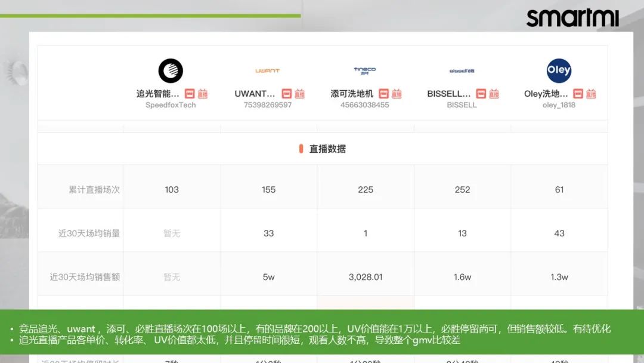Click the Tineco brand logo
Viewport: 644px width, 363px height.
point(365,70)
